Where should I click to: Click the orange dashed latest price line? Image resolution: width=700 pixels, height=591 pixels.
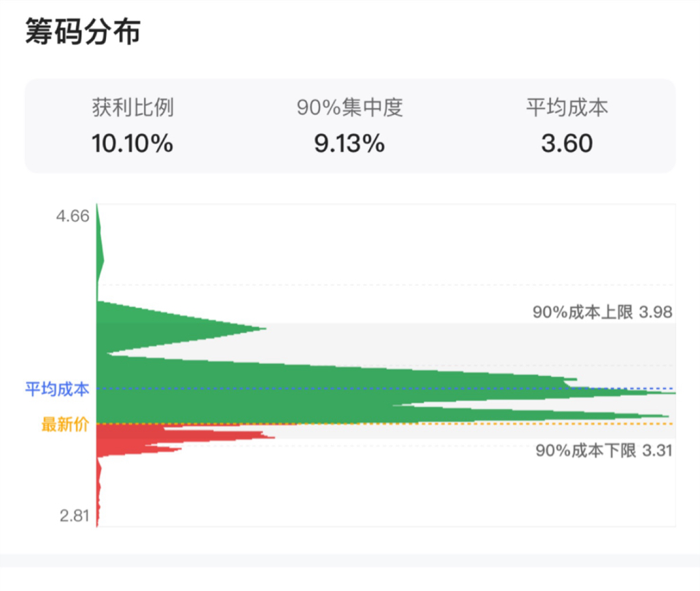click(386, 423)
